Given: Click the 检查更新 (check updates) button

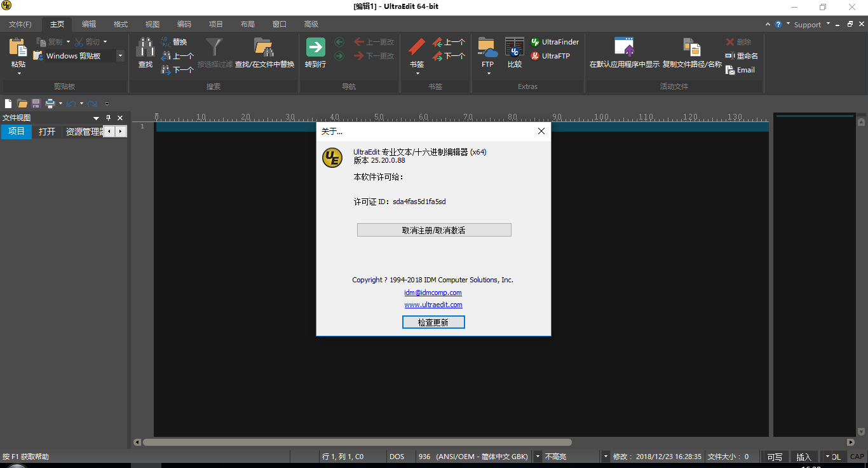Looking at the screenshot, I should [x=433, y=322].
